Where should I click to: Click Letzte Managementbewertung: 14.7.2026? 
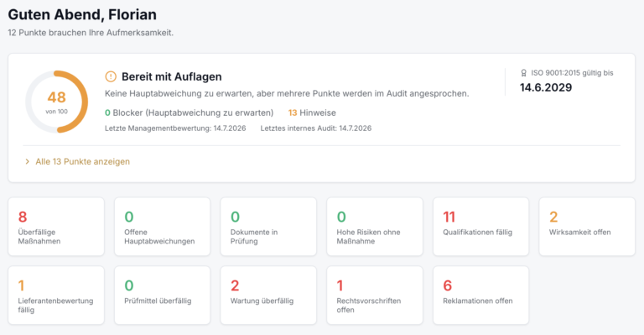[x=175, y=128]
